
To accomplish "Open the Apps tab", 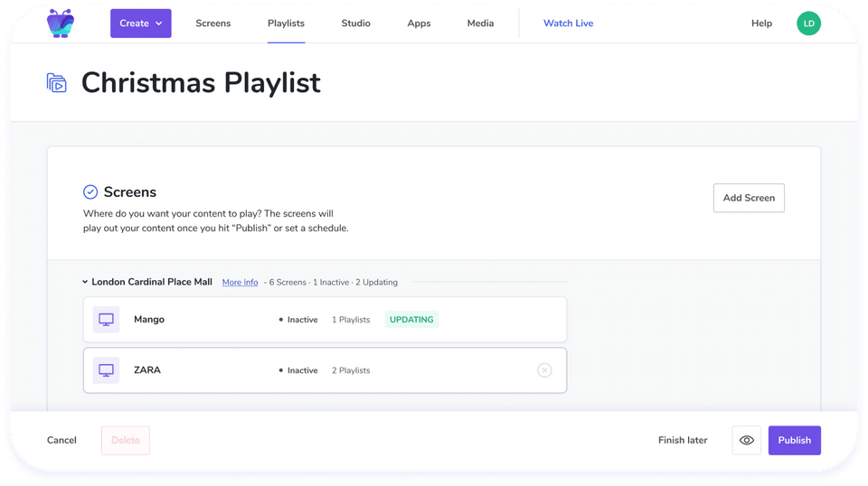I will click(419, 23).
